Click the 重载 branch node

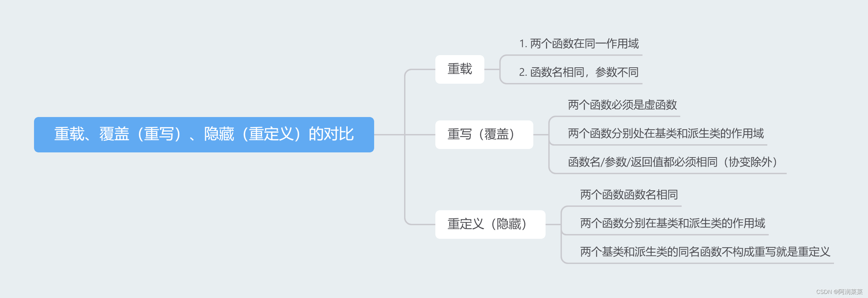[460, 69]
